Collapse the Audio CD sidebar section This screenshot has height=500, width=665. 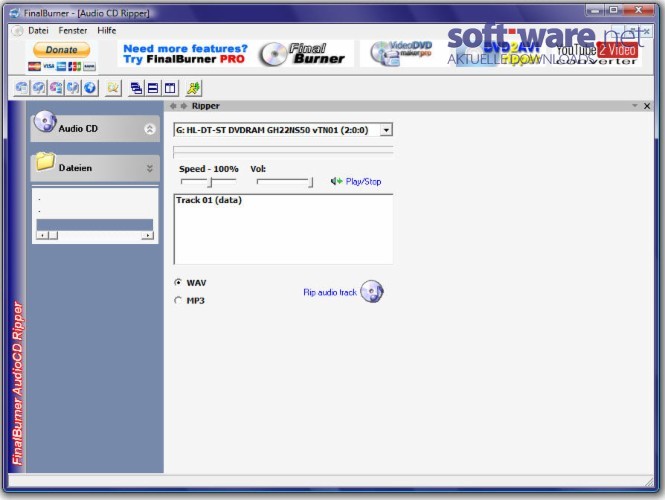(150, 129)
